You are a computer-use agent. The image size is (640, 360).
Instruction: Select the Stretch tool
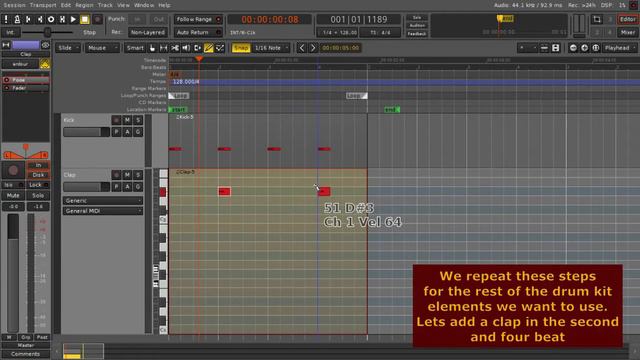(197, 48)
